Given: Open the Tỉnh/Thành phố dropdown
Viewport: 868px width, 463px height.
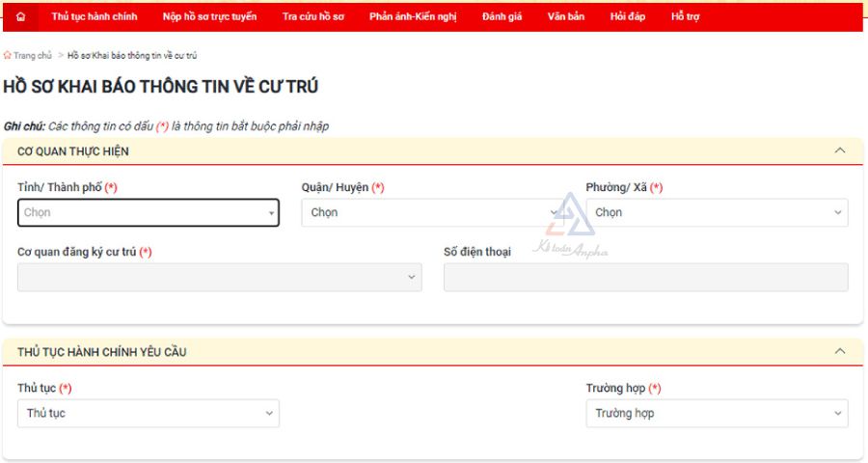Looking at the screenshot, I should 149,213.
